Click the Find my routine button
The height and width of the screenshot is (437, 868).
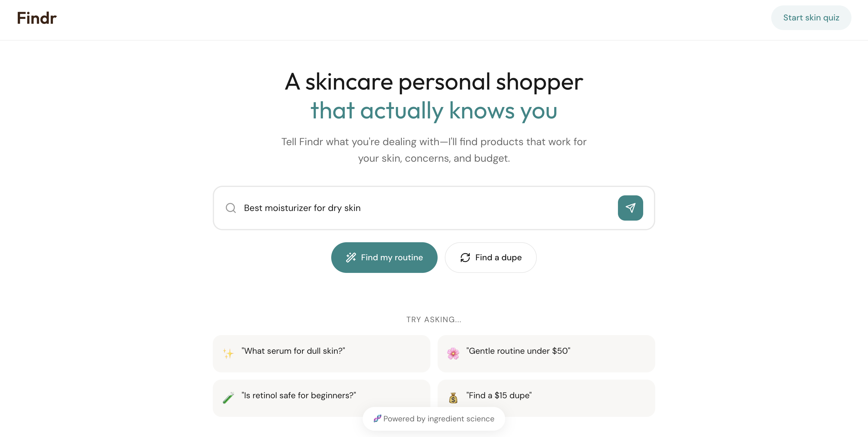384,257
